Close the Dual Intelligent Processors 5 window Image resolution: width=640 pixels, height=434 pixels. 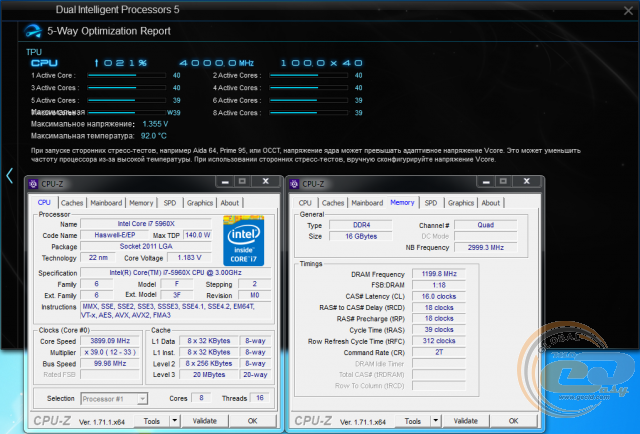click(628, 11)
